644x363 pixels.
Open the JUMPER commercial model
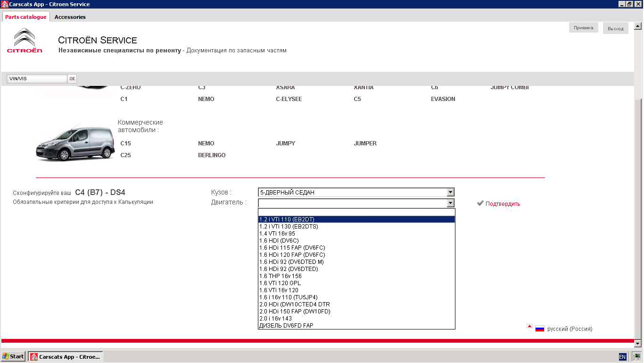coord(365,144)
